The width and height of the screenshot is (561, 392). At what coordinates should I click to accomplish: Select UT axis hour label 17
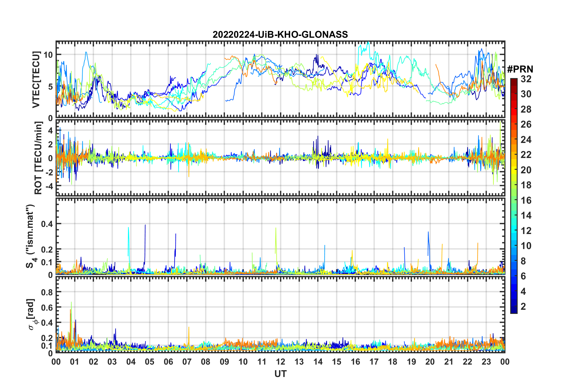click(374, 362)
